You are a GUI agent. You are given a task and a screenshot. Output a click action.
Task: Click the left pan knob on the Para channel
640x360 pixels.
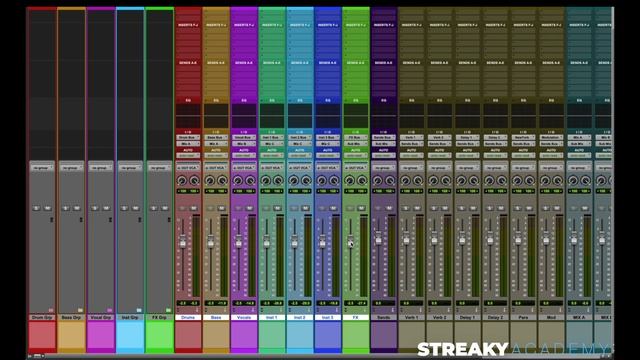coord(517,180)
